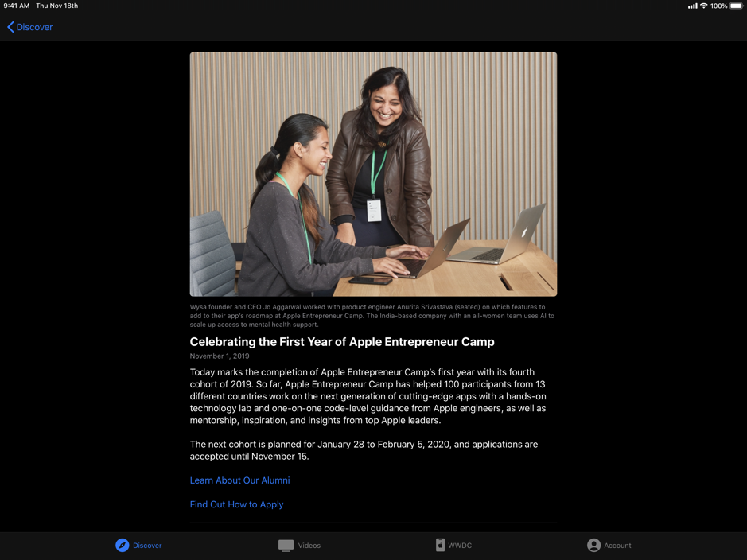747x560 pixels.
Task: Open the Account tab label
Action: click(x=617, y=546)
